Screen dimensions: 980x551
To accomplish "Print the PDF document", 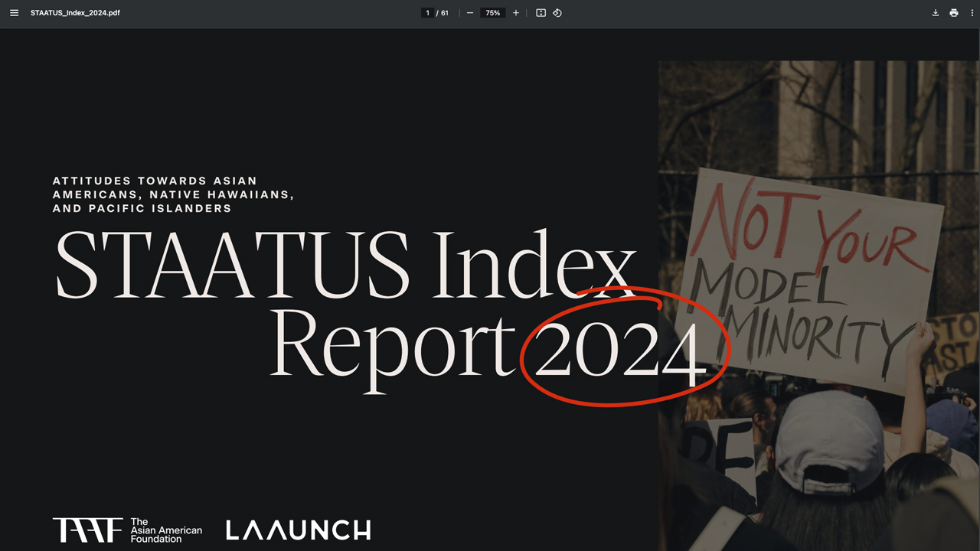I will point(954,13).
